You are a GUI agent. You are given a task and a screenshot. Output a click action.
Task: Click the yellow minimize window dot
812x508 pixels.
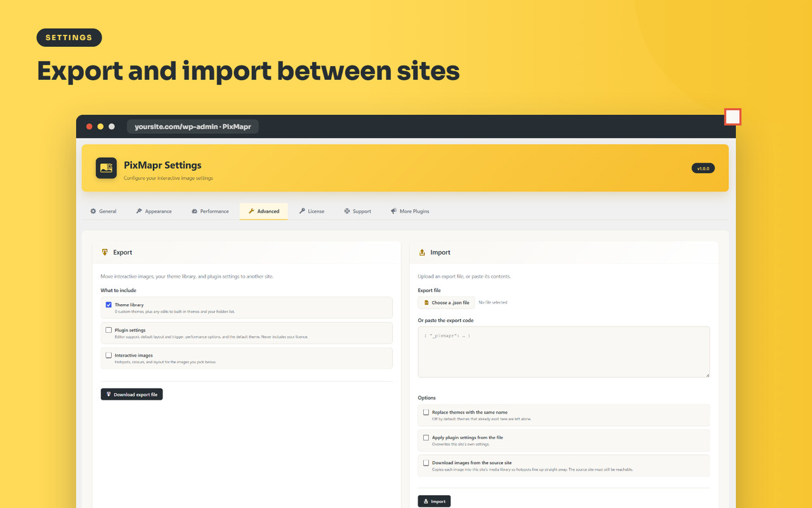click(100, 126)
